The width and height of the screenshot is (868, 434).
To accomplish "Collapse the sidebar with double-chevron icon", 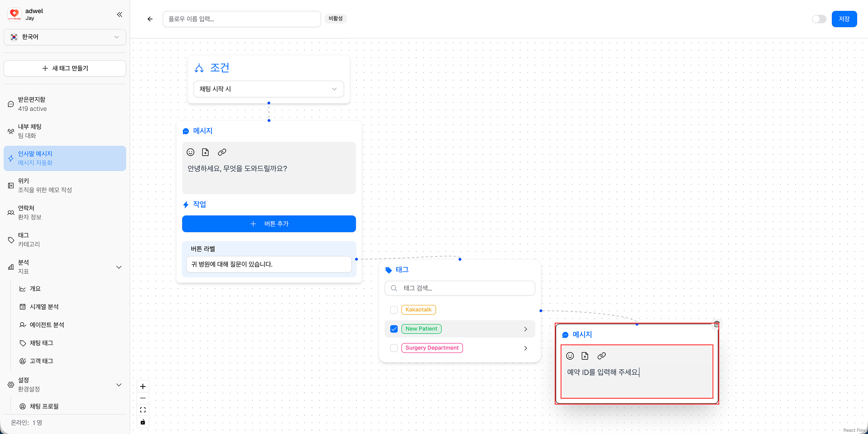I will pyautogui.click(x=119, y=14).
